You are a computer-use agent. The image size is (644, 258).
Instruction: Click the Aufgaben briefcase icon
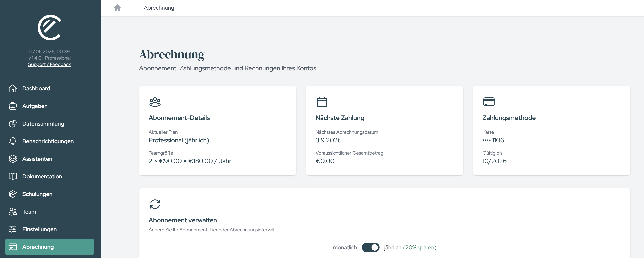13,106
